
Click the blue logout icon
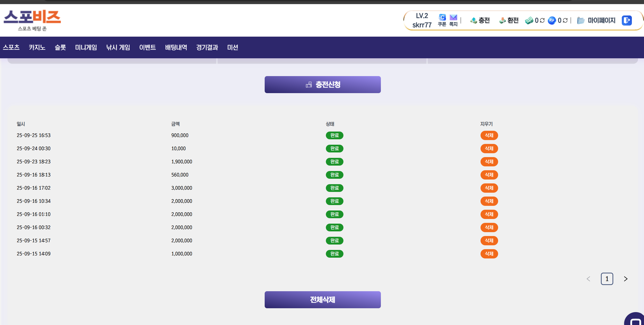(627, 20)
